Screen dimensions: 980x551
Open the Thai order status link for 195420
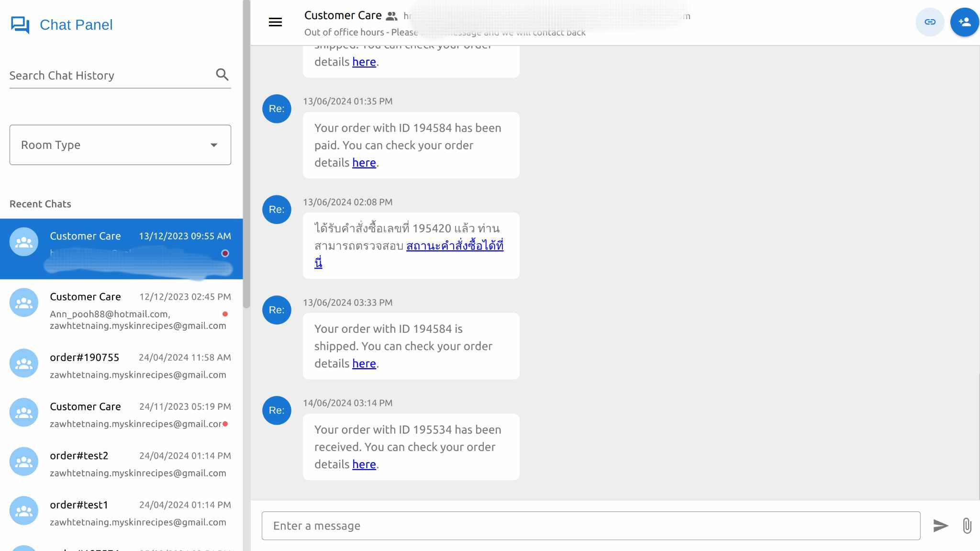click(454, 245)
